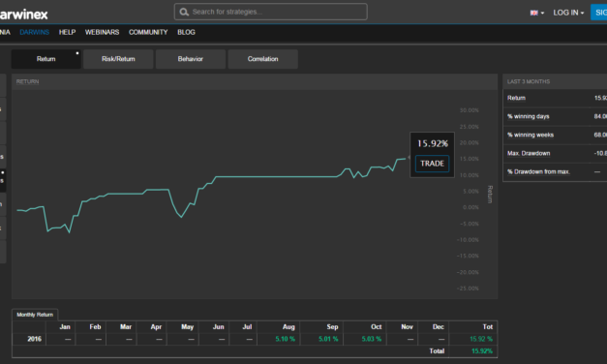Viewport: 607px width, 364px height.
Task: Select the Monthly Return tab
Action: tap(35, 315)
